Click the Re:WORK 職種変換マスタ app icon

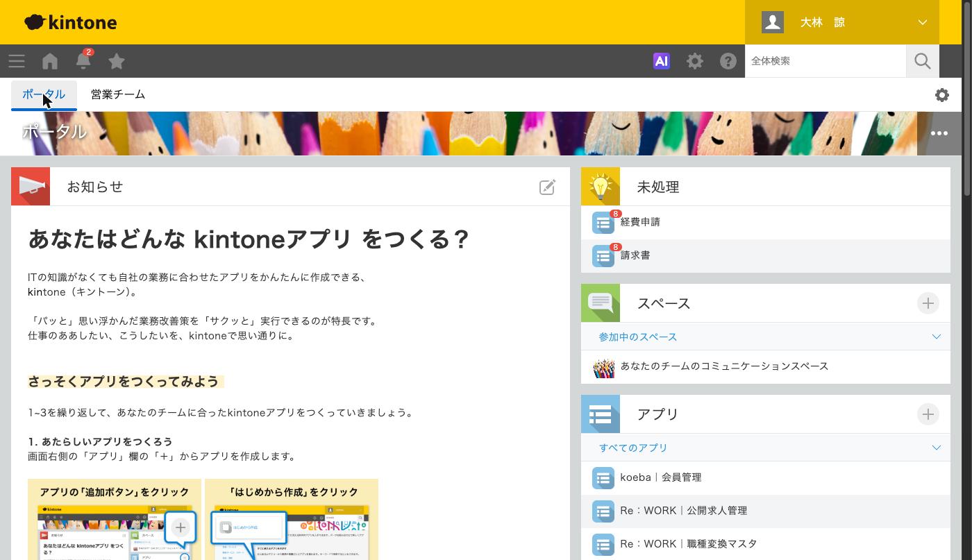point(603,545)
